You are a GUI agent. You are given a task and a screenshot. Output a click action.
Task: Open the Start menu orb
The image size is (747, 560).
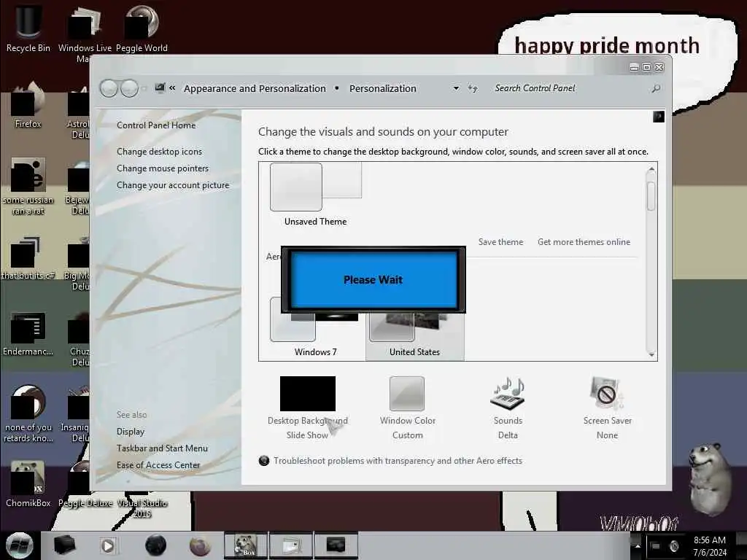(19, 545)
